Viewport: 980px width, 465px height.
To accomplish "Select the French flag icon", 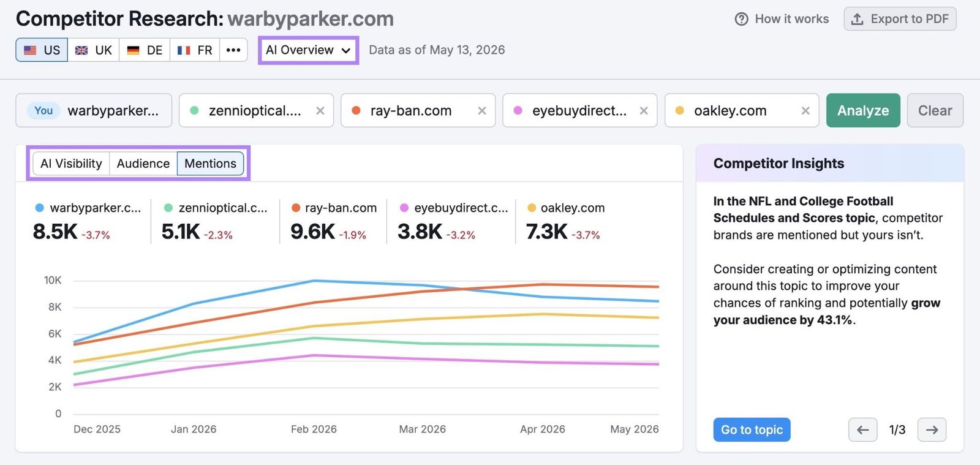I will pyautogui.click(x=184, y=50).
